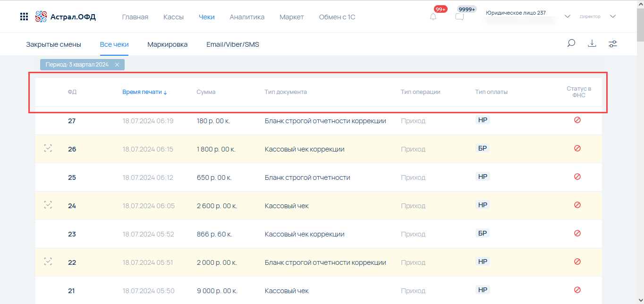Expand the Директор role dropdown
This screenshot has height=304, width=644.
[612, 17]
